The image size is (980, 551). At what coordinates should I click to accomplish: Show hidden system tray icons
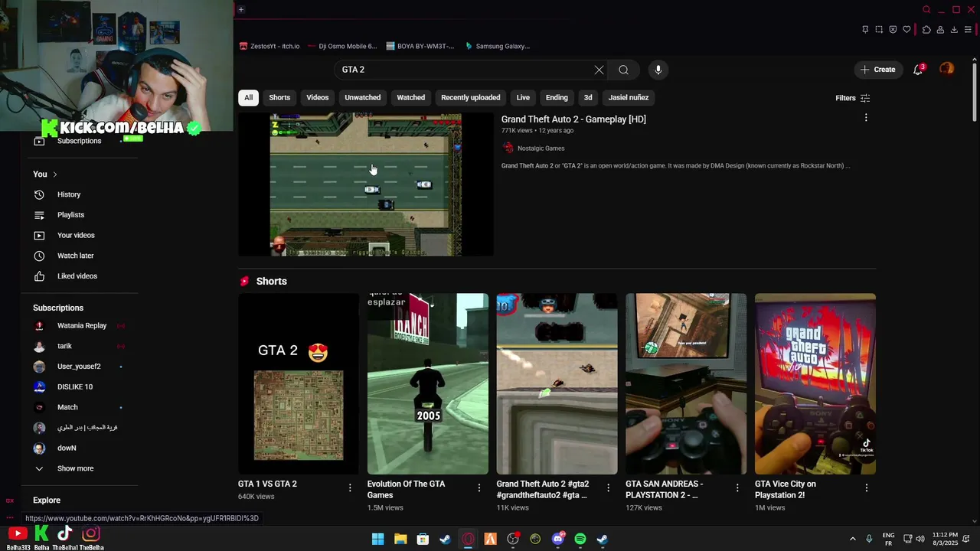tap(852, 539)
